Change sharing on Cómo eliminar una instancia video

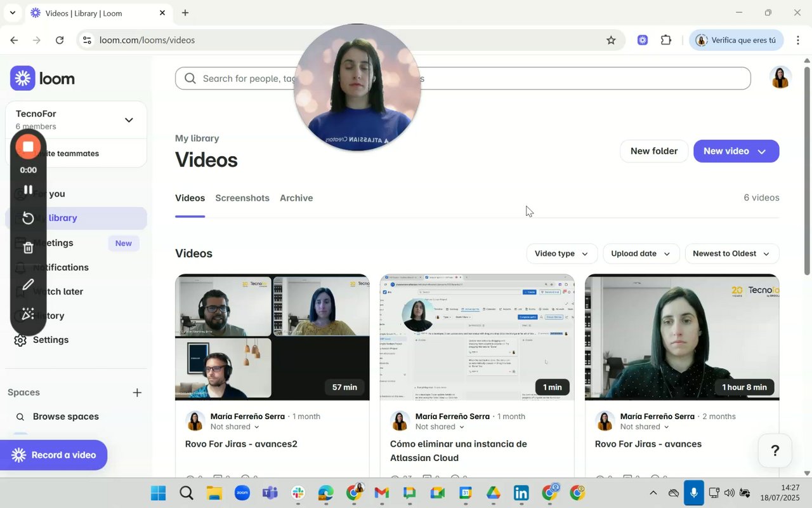[x=440, y=427]
